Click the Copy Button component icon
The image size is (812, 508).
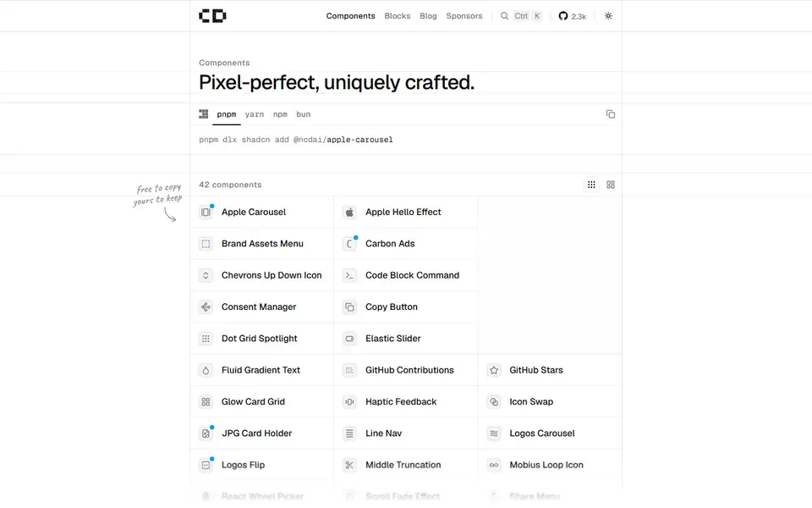[x=349, y=306]
